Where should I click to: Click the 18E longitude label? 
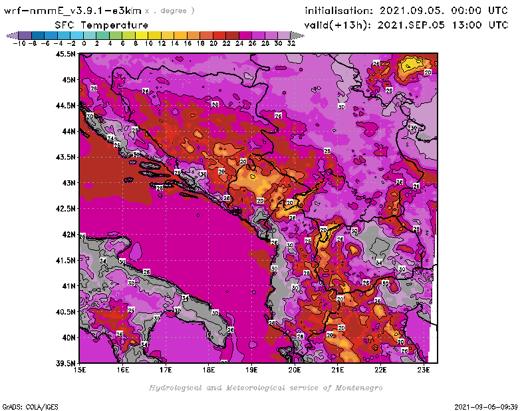(209, 370)
